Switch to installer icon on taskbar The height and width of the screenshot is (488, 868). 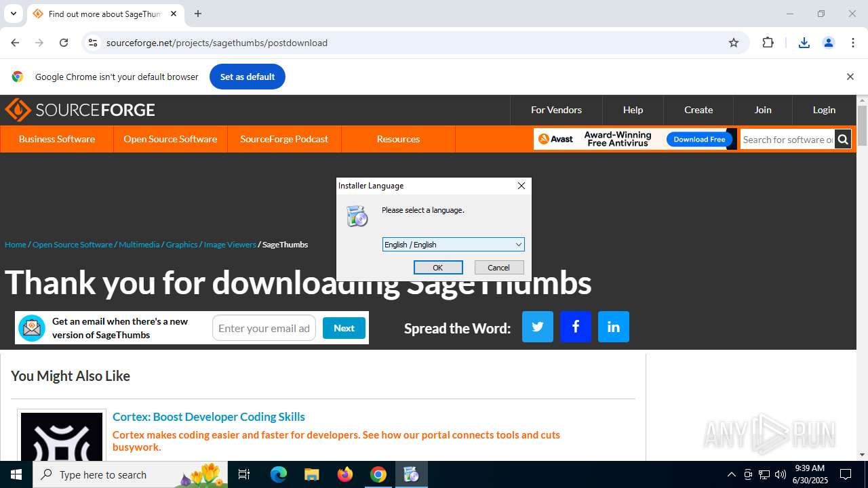(411, 474)
